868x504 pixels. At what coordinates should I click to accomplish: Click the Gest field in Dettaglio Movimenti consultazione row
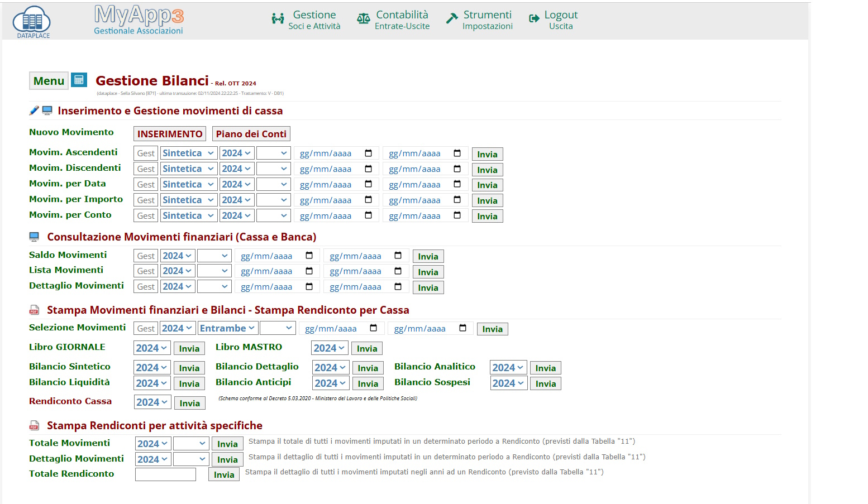coord(146,286)
